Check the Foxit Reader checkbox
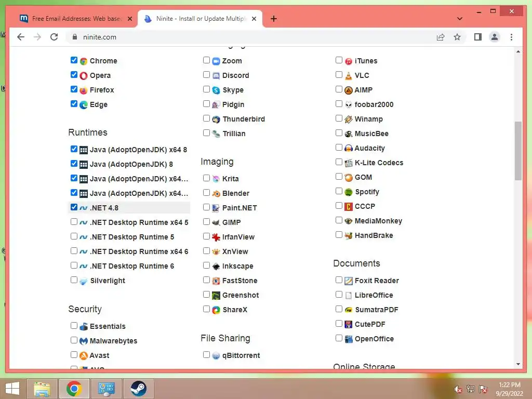Viewport: 532px width, 399px height. (339, 280)
